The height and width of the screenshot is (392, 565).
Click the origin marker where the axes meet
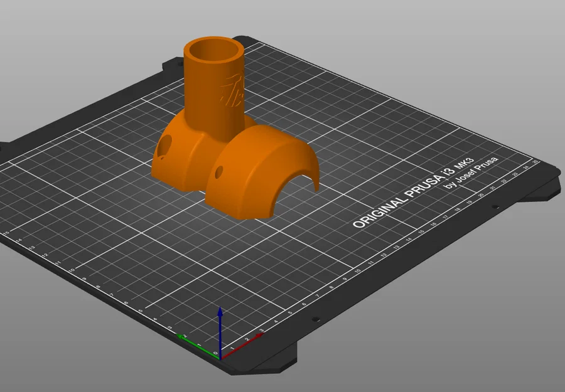pyautogui.click(x=220, y=359)
